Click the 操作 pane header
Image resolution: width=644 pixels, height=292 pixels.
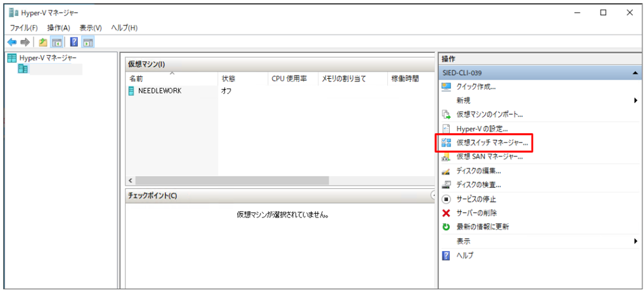[x=540, y=59]
